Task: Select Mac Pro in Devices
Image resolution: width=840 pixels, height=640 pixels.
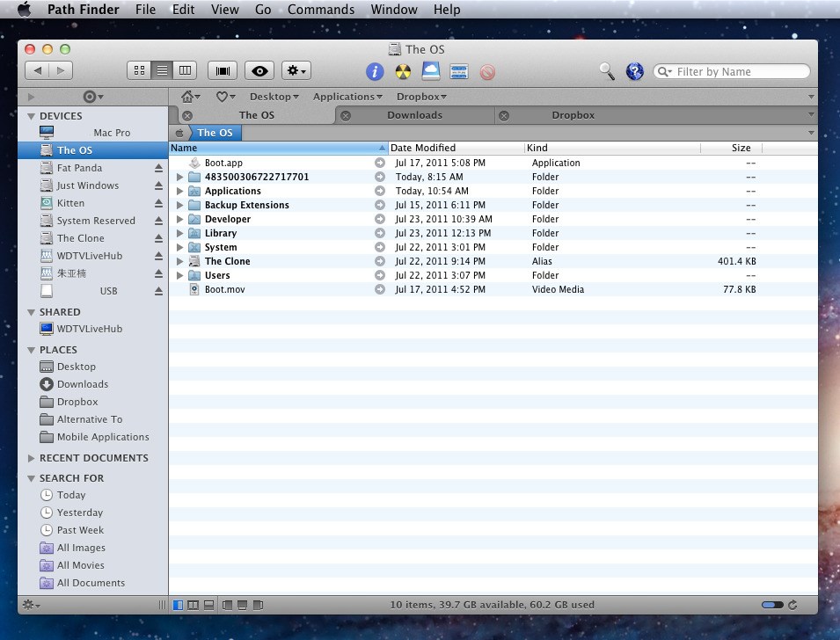Action: click(92, 133)
